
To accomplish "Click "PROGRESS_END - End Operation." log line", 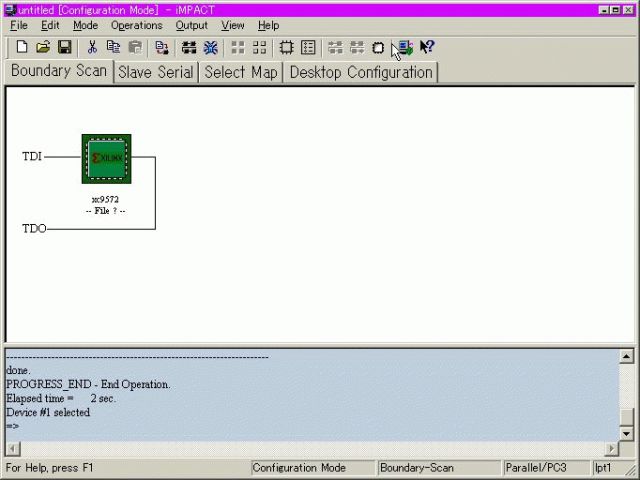I will pos(88,384).
